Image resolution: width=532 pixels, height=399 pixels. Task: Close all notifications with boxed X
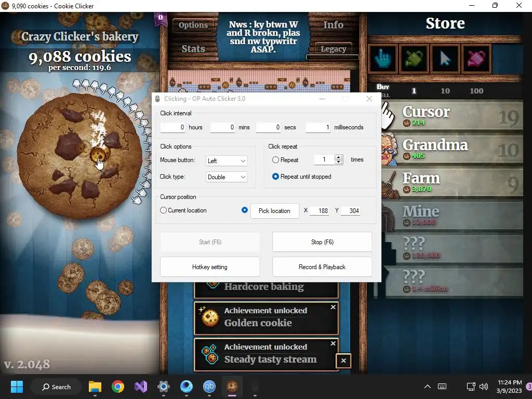tap(343, 361)
